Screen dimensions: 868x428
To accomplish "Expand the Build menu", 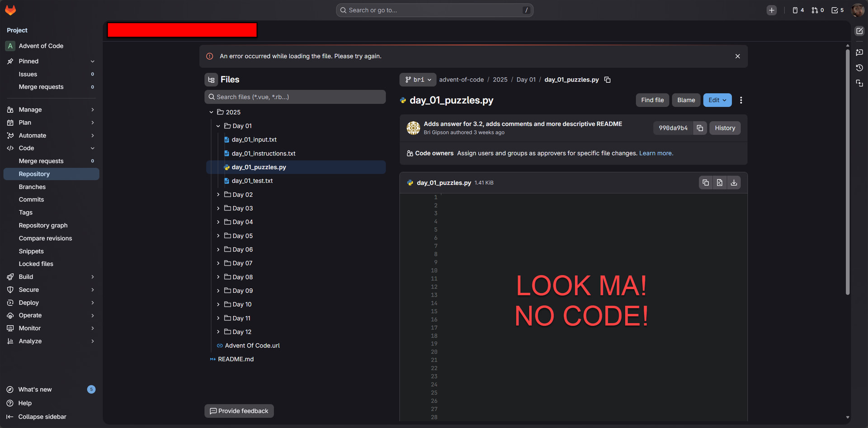I will [x=51, y=277].
